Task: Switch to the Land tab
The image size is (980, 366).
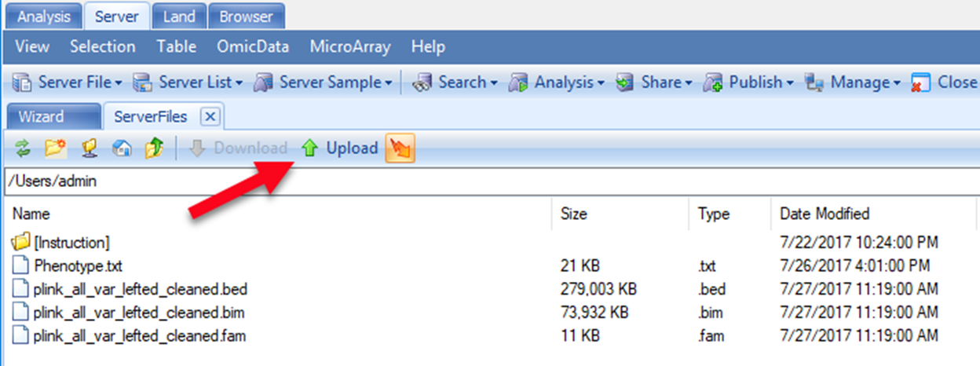Action: [x=181, y=16]
